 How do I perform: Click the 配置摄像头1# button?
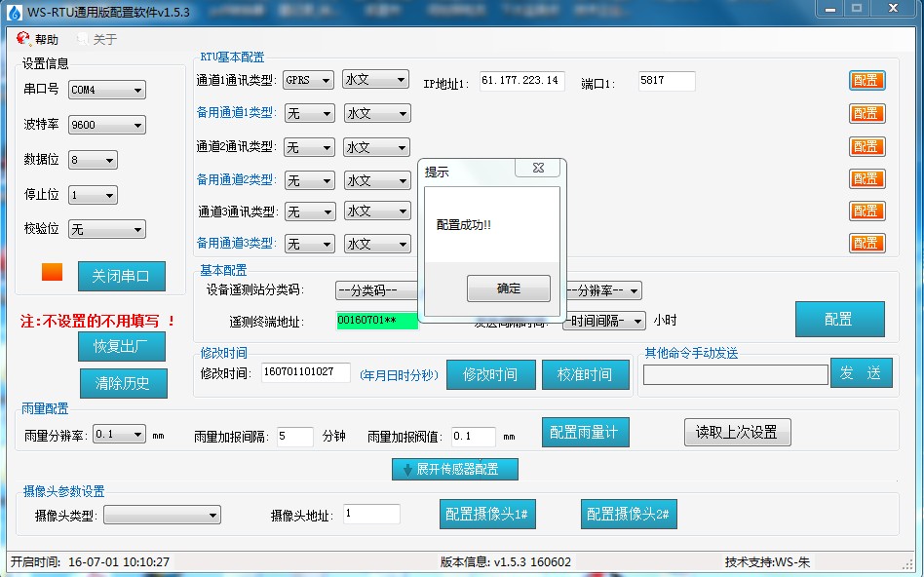pyautogui.click(x=487, y=514)
